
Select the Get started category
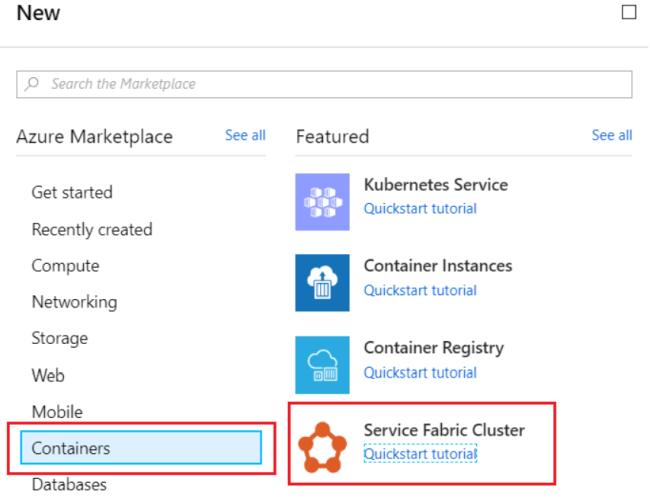pos(72,192)
